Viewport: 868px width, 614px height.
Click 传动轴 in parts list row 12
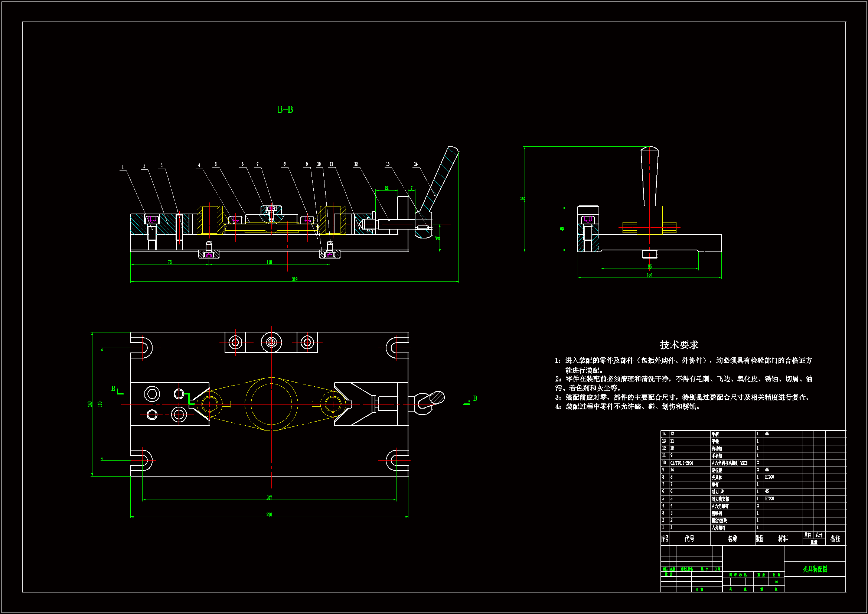717,449
